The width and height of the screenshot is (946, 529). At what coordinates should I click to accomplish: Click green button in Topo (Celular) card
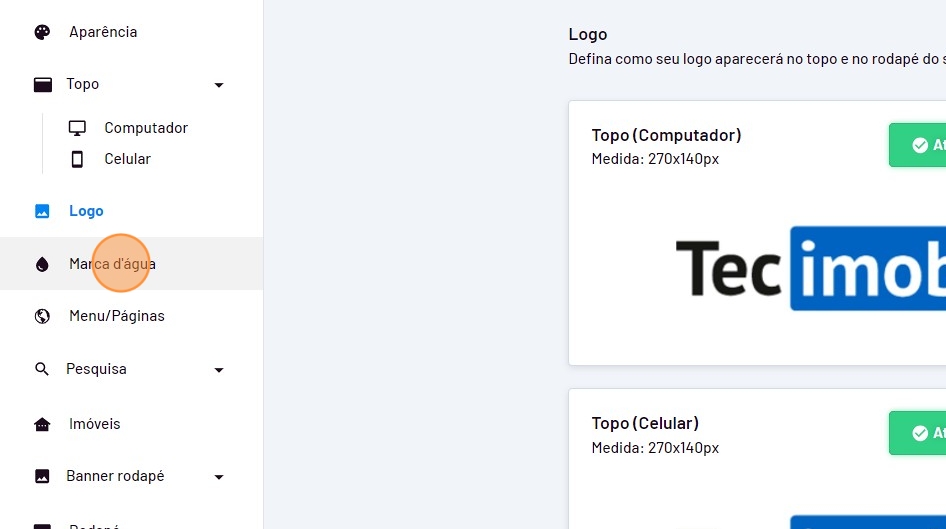pyautogui.click(x=918, y=433)
